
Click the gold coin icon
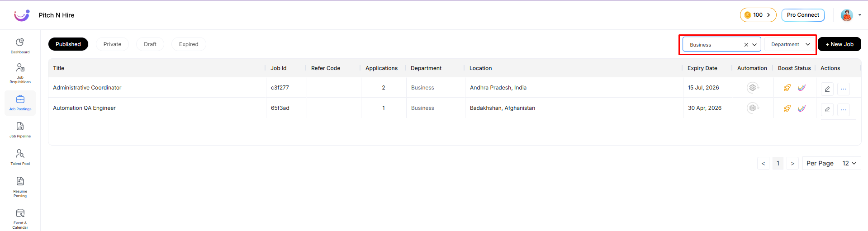point(748,15)
